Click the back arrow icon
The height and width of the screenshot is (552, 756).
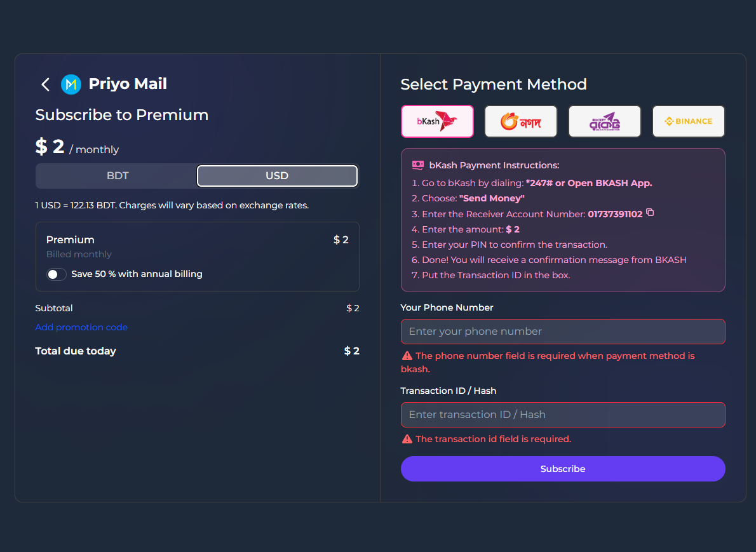[45, 84]
